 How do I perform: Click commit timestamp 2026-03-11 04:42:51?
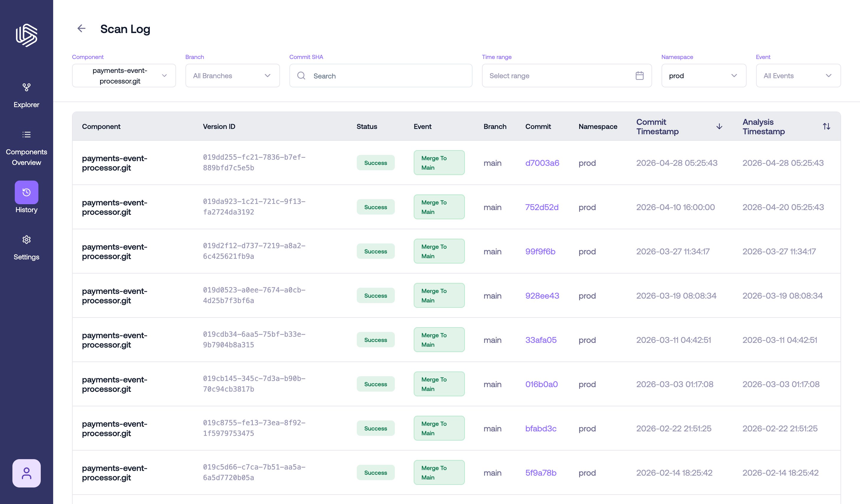click(673, 340)
